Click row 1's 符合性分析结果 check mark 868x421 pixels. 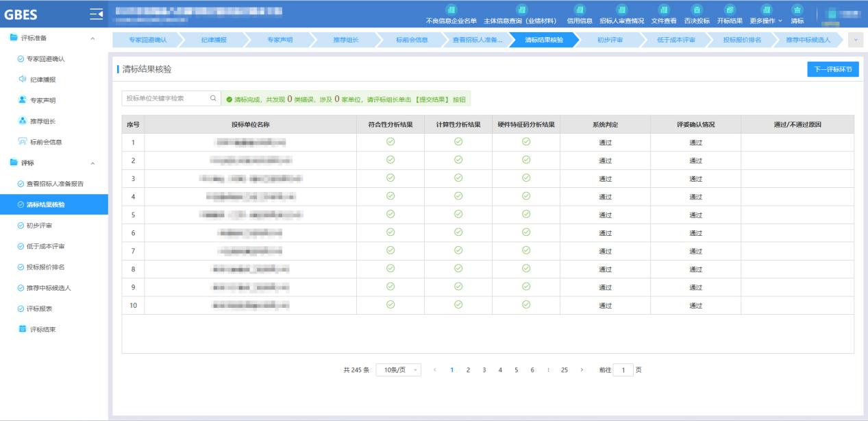390,142
